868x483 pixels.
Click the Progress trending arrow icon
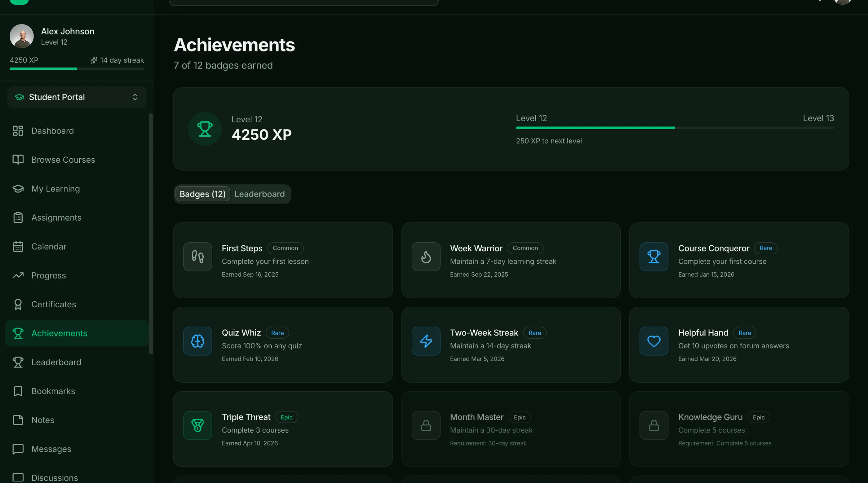[x=18, y=275]
